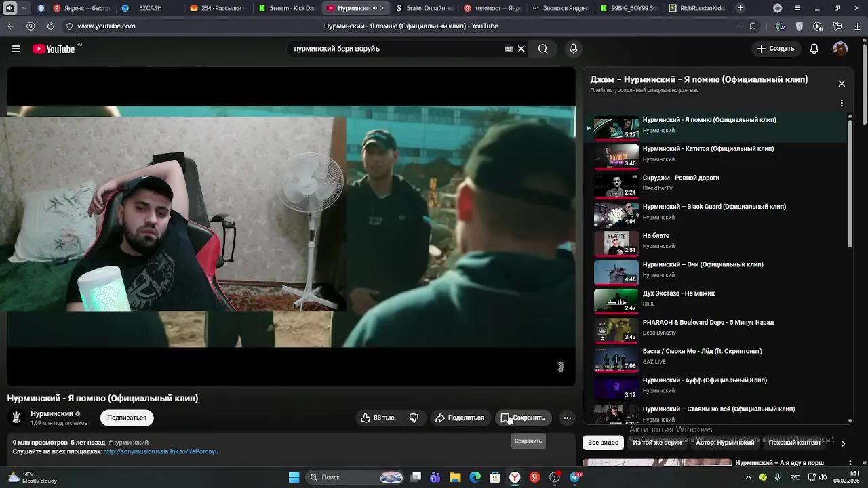Click the #нурминский hashtag
The width and height of the screenshot is (868, 488).
pos(128,443)
